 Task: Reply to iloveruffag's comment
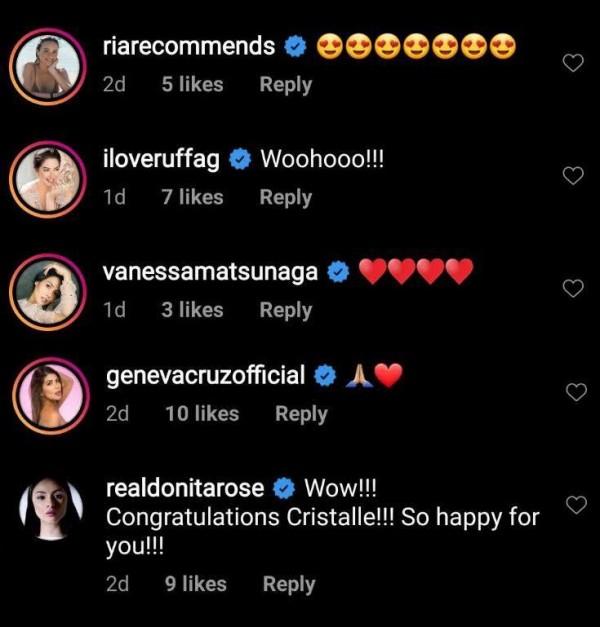(285, 198)
